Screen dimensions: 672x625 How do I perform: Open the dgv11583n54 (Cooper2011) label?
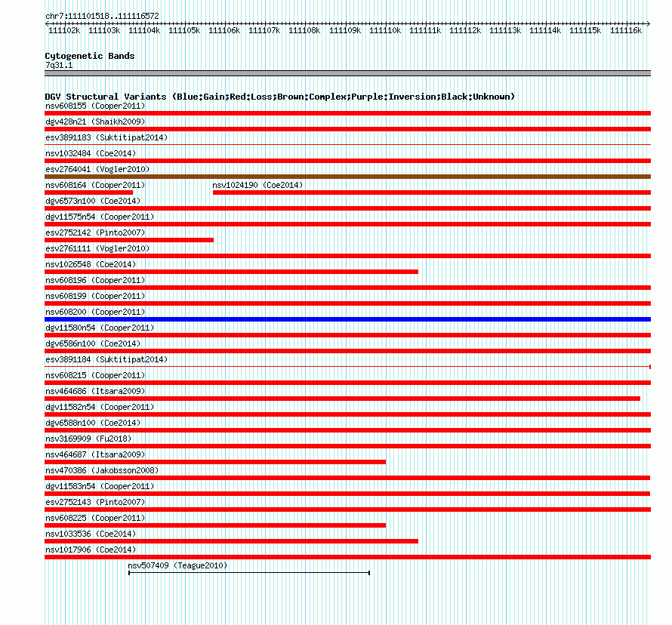100,486
